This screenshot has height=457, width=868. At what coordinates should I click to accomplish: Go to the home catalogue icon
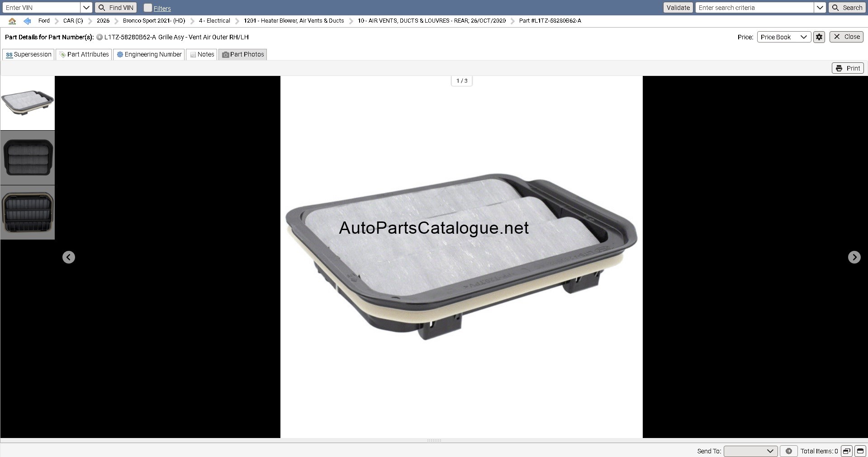12,21
